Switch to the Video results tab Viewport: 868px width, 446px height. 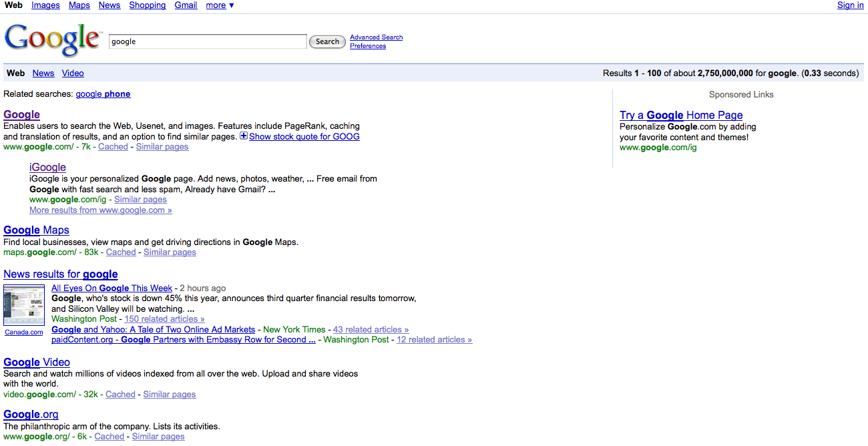73,73
